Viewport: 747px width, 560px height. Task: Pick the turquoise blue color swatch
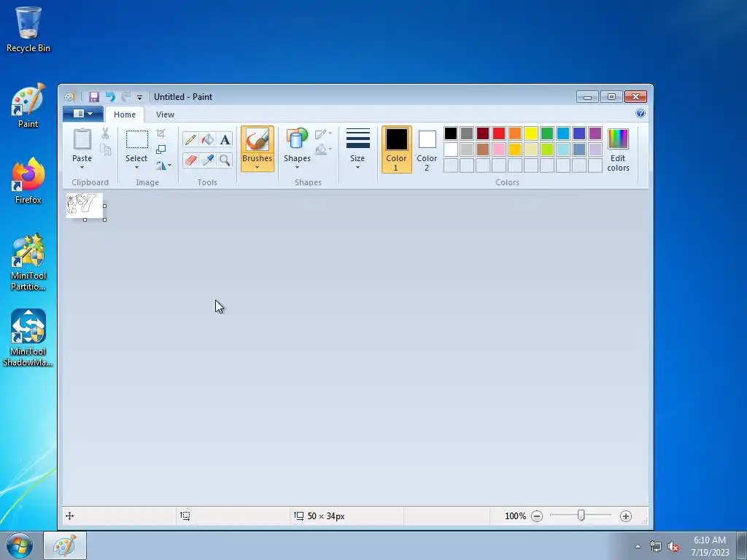pyautogui.click(x=563, y=133)
